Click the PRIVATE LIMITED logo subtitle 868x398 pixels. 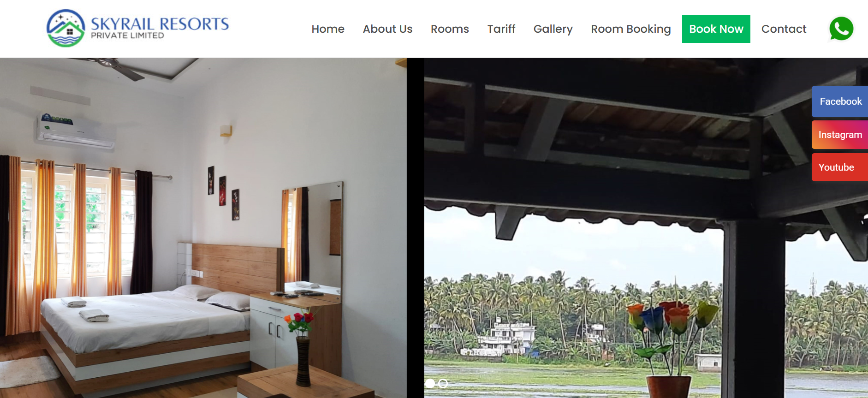[x=127, y=36]
